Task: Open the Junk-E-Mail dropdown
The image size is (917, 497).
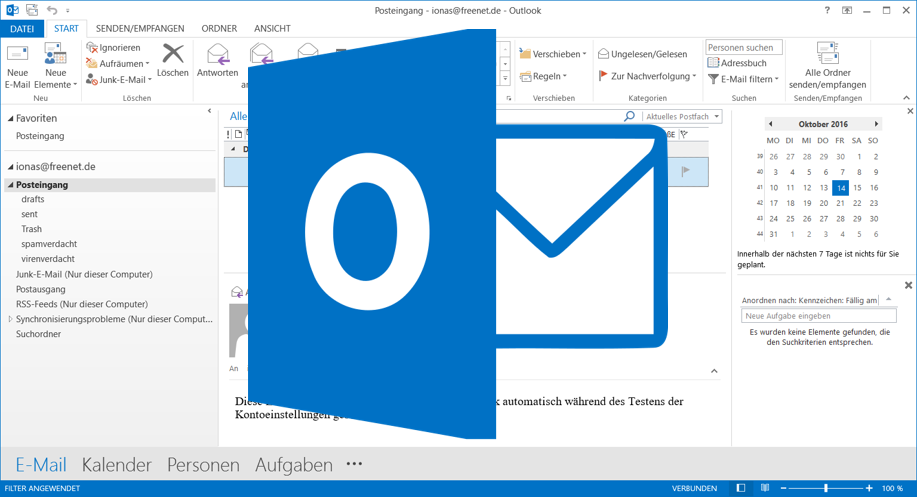Action: 119,80
